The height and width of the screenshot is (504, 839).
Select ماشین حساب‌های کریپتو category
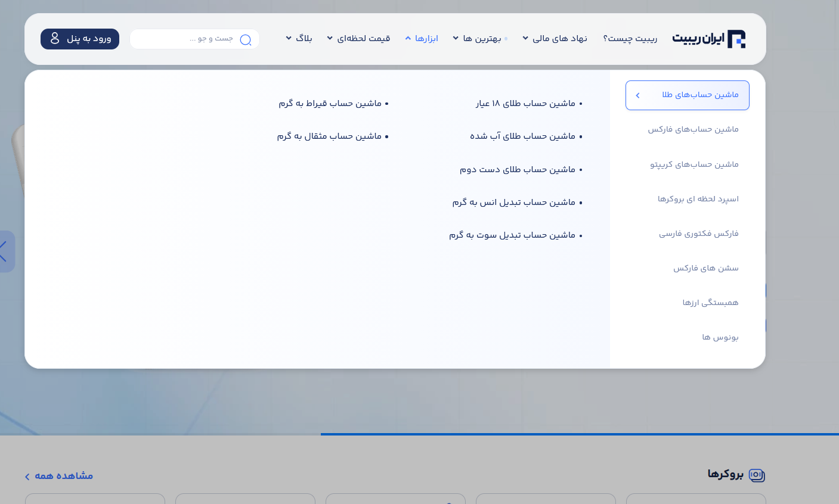point(694,164)
